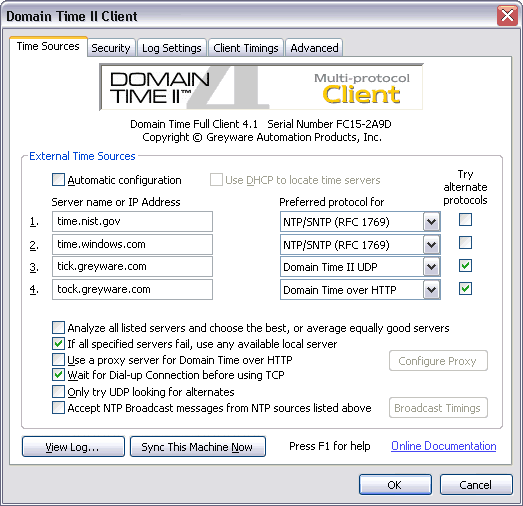This screenshot has width=523, height=506.
Task: Click the Broadcast Timings button
Action: [x=438, y=408]
